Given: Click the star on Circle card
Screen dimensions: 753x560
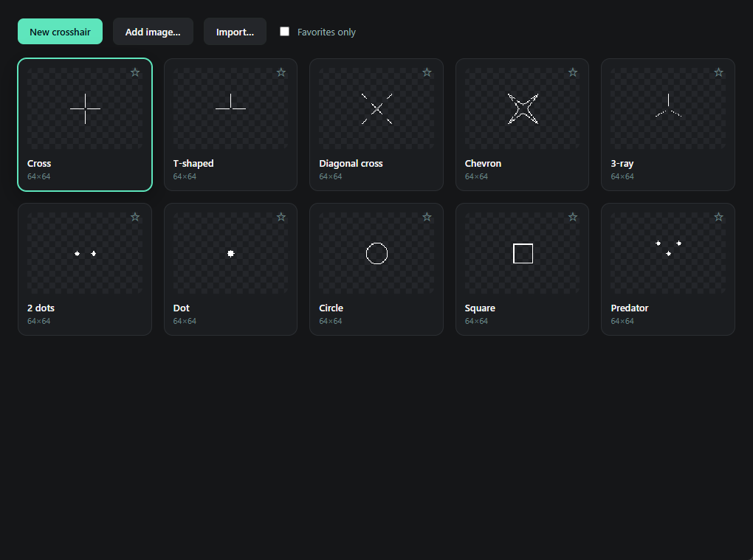Looking at the screenshot, I should click(x=427, y=217).
